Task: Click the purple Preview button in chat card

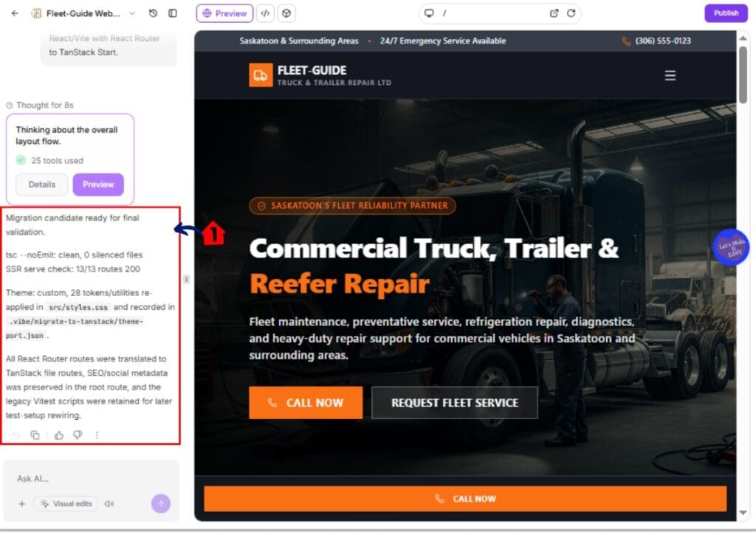Action: click(98, 184)
